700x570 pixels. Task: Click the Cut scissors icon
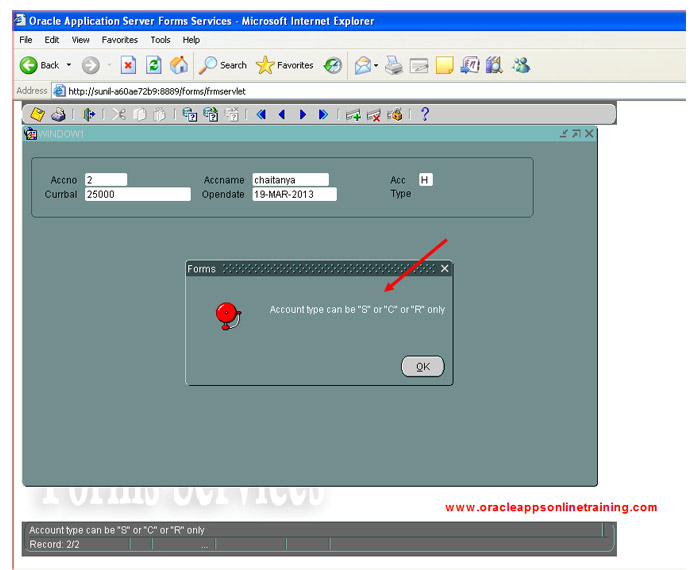coord(119,115)
